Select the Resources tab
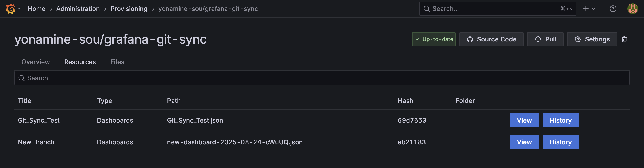Screen dimensions: 644x168 [80, 62]
